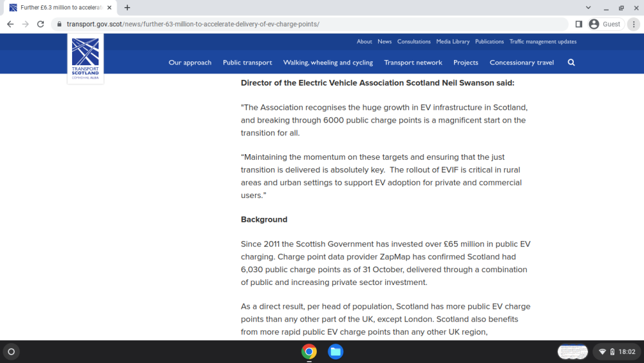Open the site search magnifier icon

coord(571,63)
